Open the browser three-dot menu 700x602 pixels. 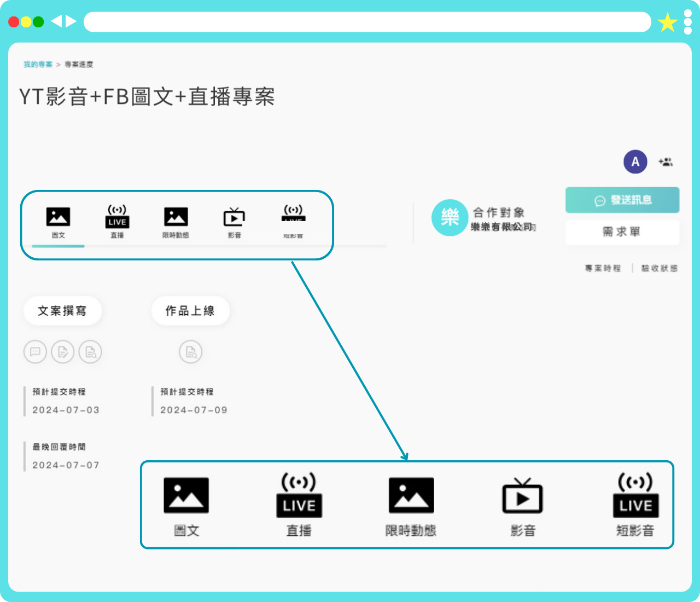(x=688, y=22)
